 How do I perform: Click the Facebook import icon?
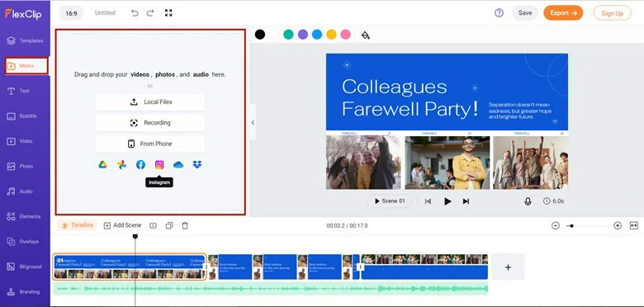tap(140, 164)
